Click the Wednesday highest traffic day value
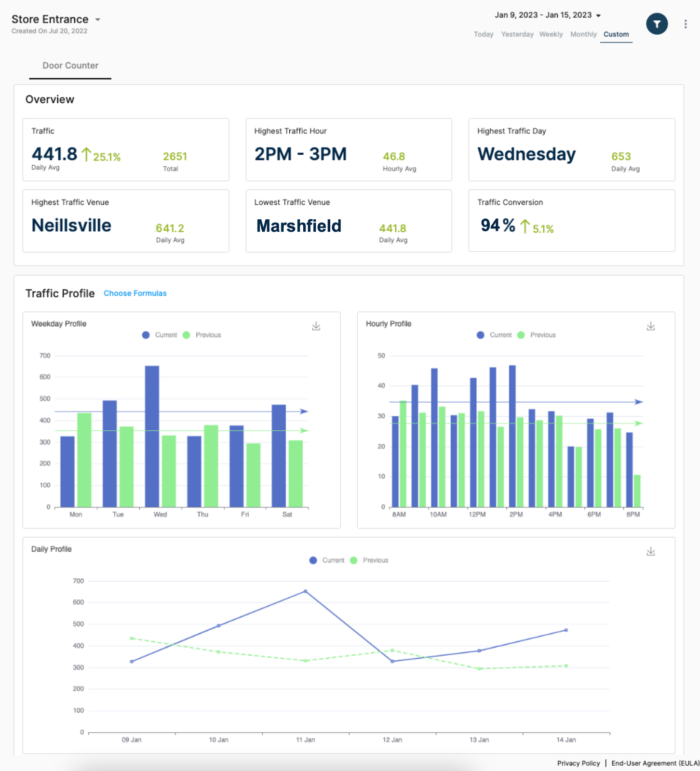The height and width of the screenshot is (771, 700). pyautogui.click(x=526, y=154)
